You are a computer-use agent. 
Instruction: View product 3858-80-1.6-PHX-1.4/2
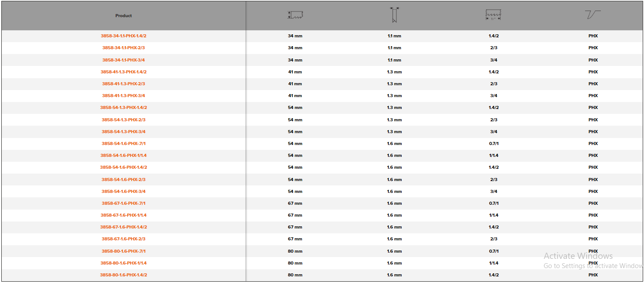pos(124,275)
